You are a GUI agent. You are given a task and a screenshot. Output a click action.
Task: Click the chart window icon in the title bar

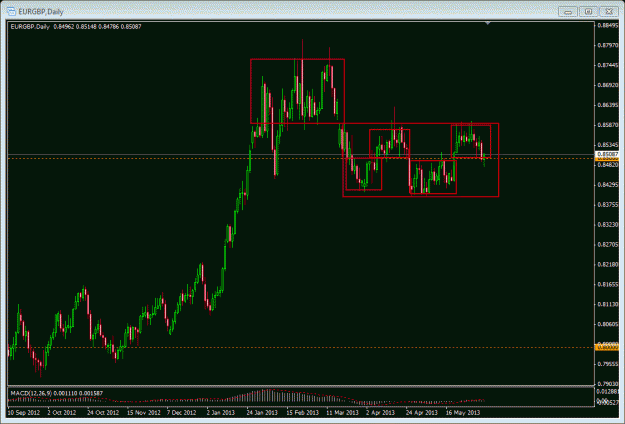click(11, 11)
